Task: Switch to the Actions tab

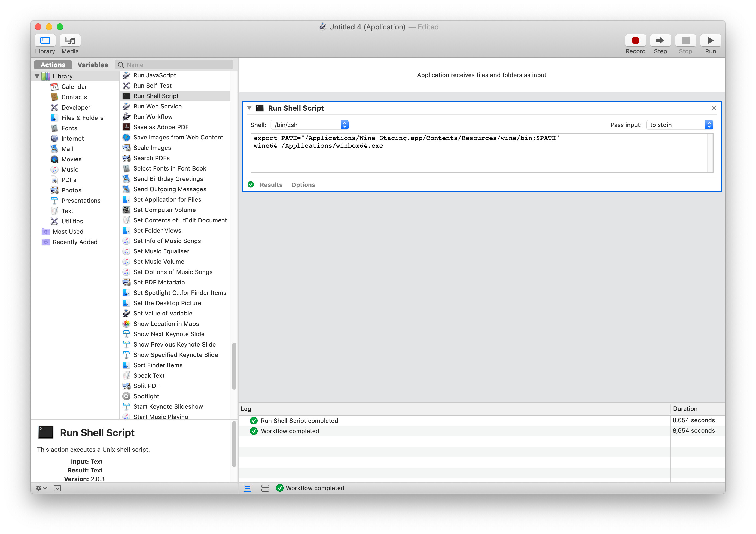Action: click(53, 65)
